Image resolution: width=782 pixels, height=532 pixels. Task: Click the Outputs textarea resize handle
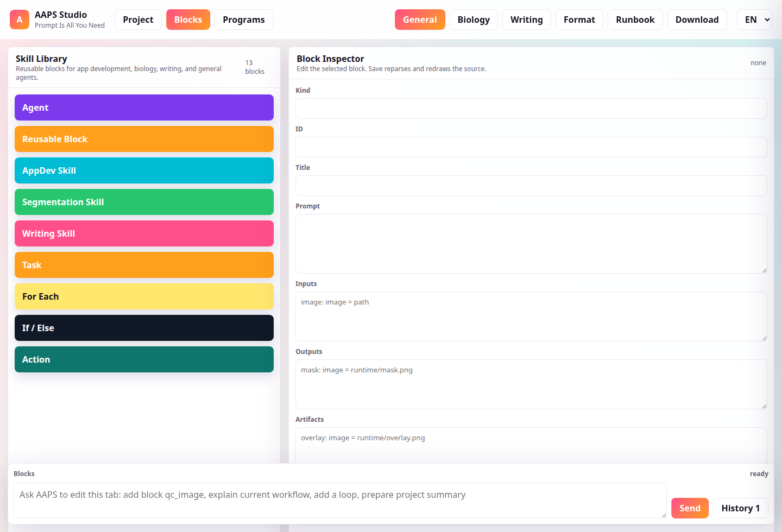[764, 406]
